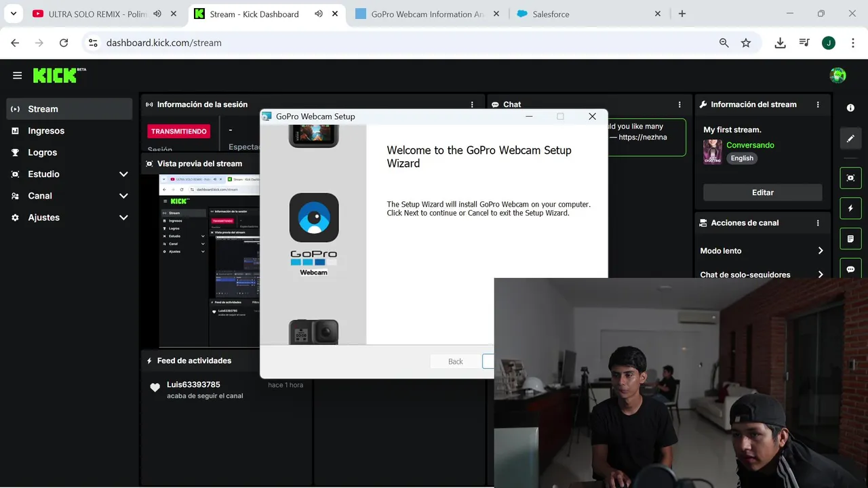868x488 pixels.
Task: Click the heart icon beside Luis63393785
Action: click(155, 388)
